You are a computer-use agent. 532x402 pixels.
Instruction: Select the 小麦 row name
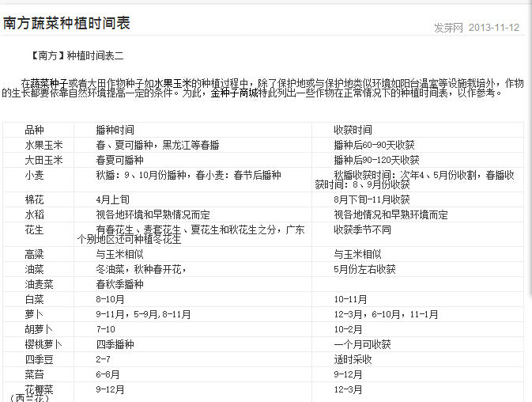(x=34, y=175)
